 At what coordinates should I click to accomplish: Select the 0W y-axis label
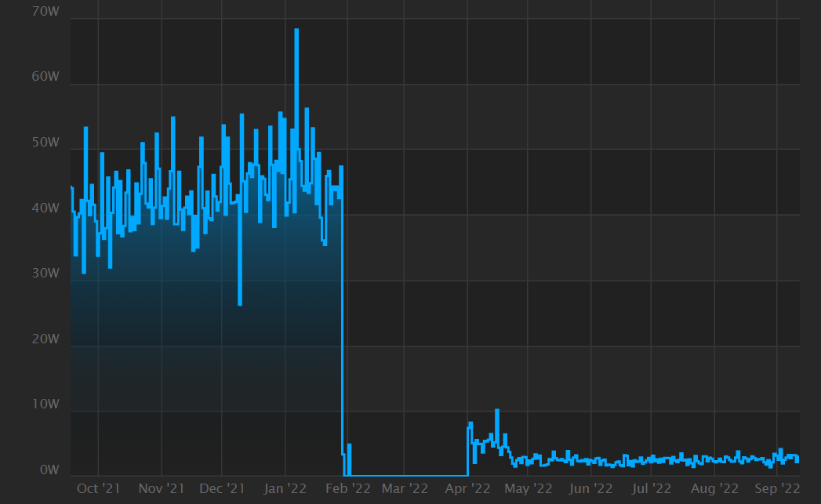[49, 470]
